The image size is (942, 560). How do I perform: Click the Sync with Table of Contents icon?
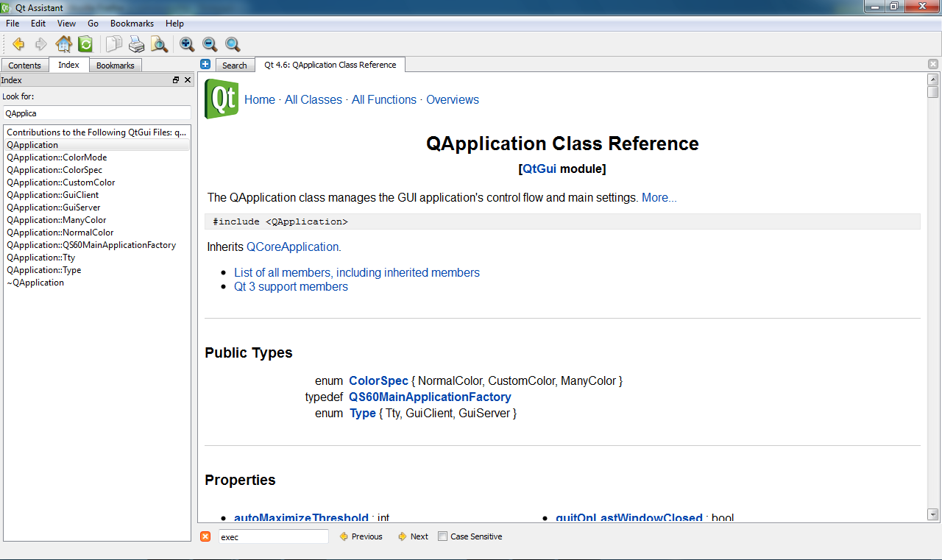85,44
